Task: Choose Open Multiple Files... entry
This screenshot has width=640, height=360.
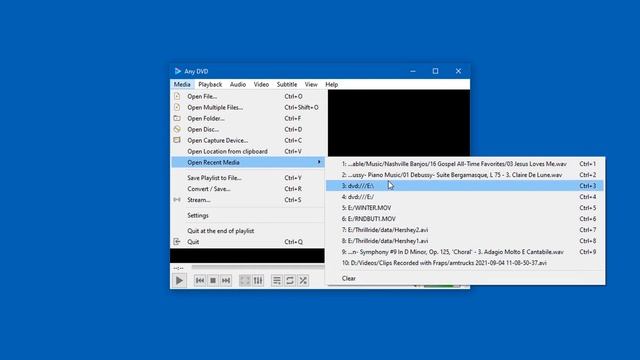Action: pos(248,107)
